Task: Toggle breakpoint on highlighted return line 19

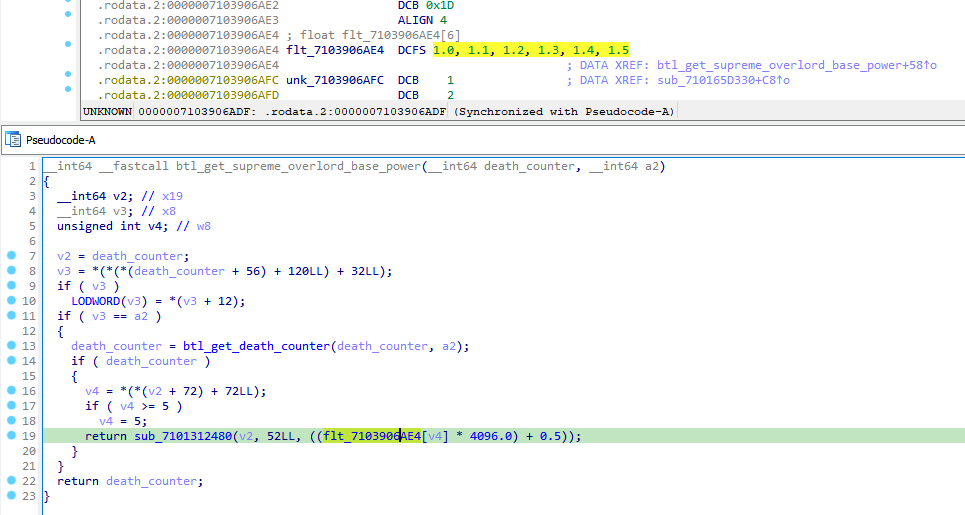Action: (x=11, y=436)
